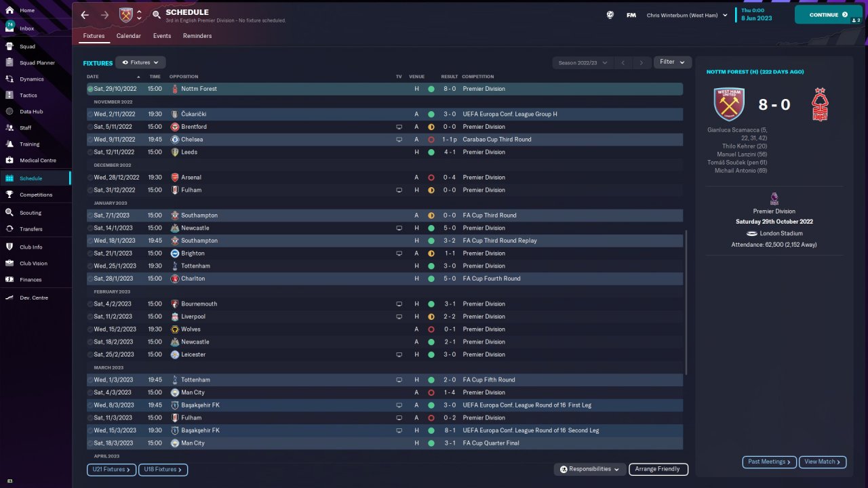Go back with the left arrow

click(x=85, y=15)
